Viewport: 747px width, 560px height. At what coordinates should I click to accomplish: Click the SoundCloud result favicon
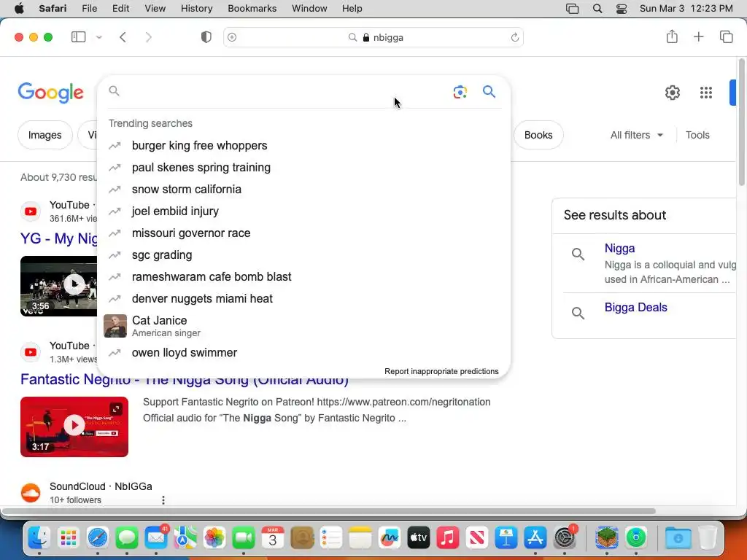pos(31,493)
